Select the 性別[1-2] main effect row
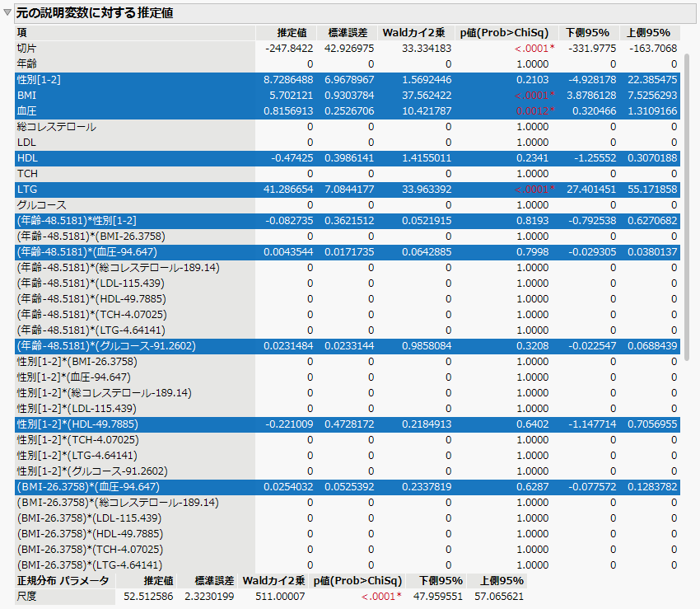700x609 pixels. pos(348,80)
